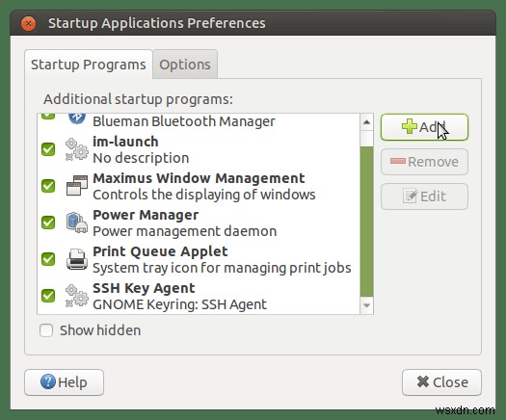Close the window via red titlebar button
Screen dimensions: 506x420
28,23
